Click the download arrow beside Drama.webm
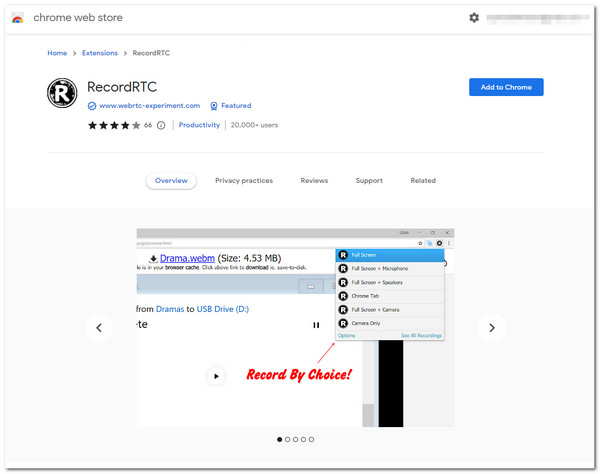 pos(153,259)
